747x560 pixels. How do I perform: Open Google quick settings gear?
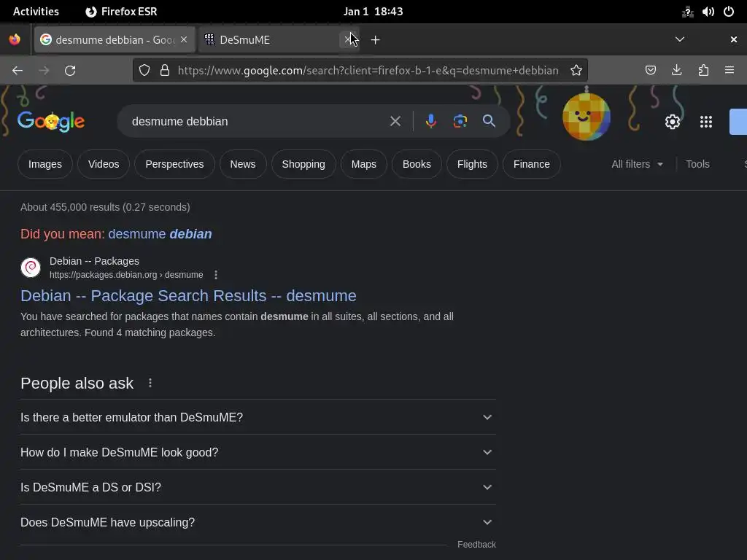coord(672,122)
